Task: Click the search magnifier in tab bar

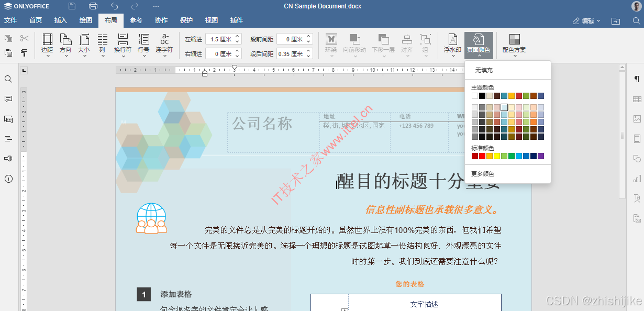Action: click(636, 20)
